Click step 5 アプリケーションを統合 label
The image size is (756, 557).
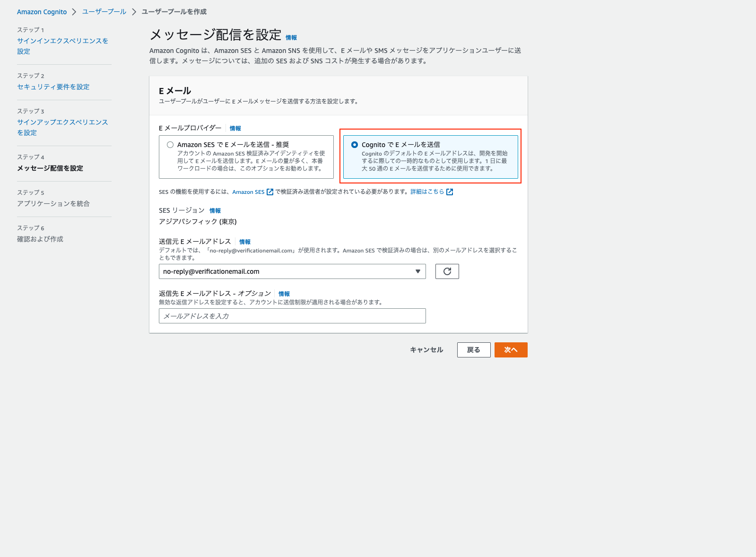[53, 204]
